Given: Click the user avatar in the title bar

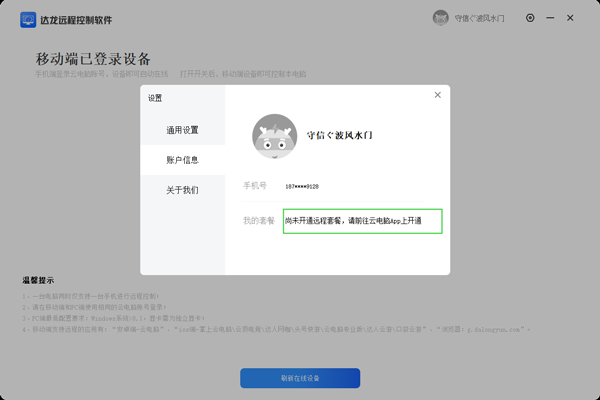Looking at the screenshot, I should pos(440,18).
